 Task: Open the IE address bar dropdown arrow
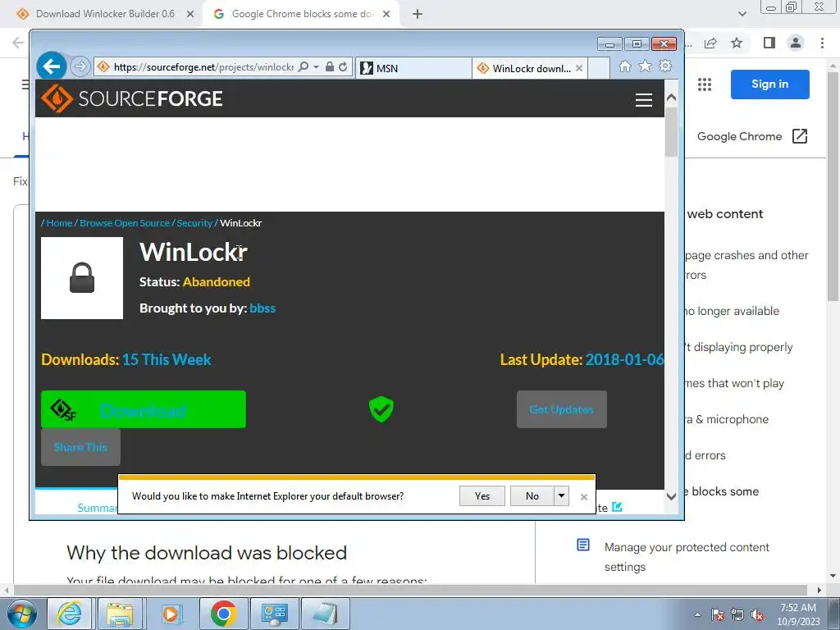(316, 67)
